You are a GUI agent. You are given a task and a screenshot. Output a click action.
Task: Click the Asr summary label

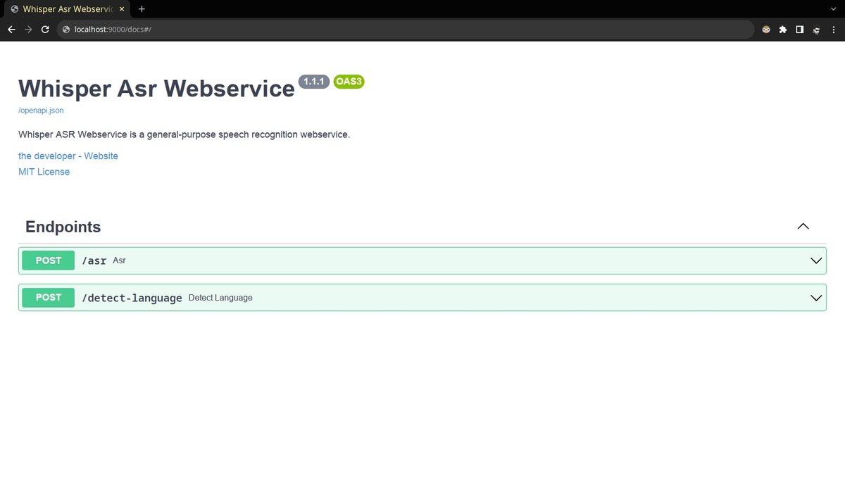[119, 260]
